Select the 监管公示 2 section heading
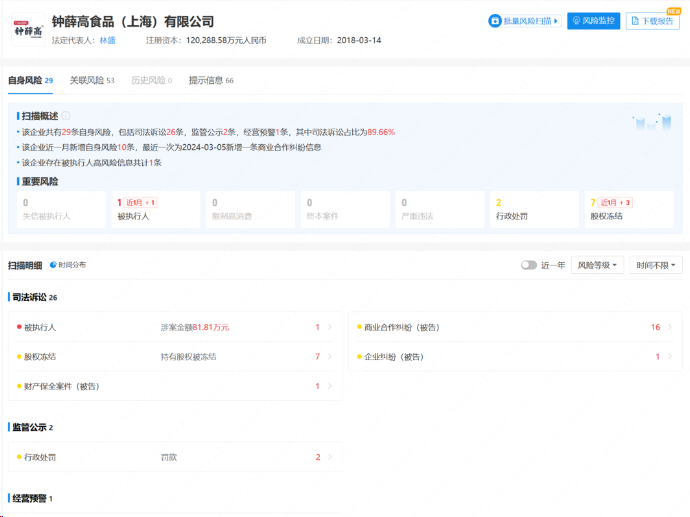 tap(33, 427)
